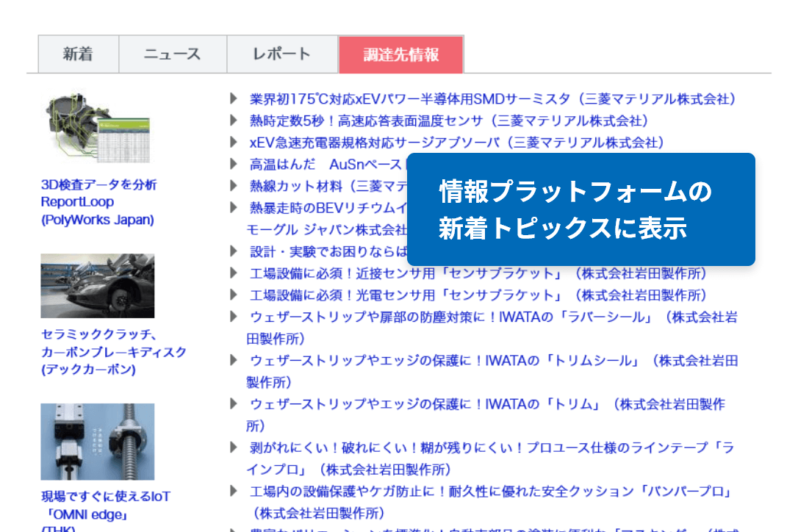Open the セラミッククラッチ、カーボンブレーキディスク link
This screenshot has width=798, height=532.
[x=114, y=352]
